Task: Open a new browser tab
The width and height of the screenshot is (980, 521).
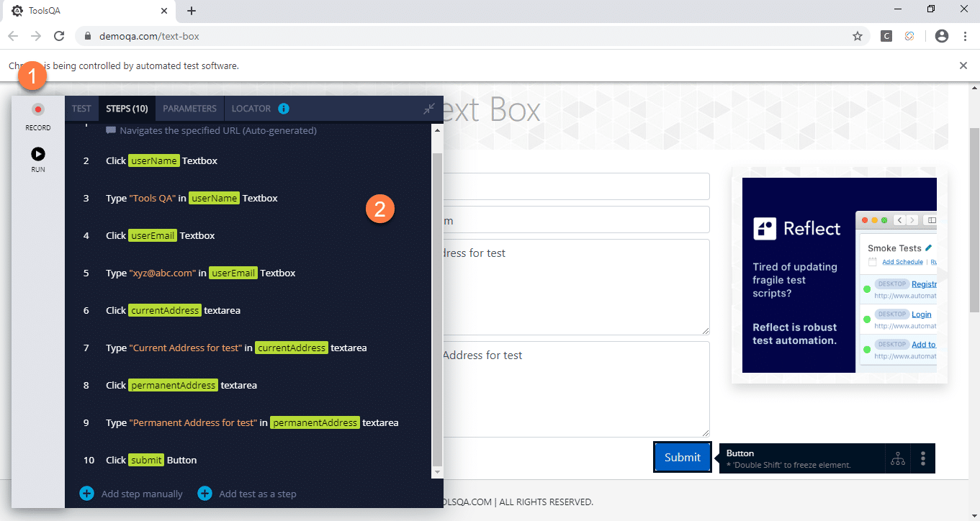Action: pyautogui.click(x=192, y=11)
